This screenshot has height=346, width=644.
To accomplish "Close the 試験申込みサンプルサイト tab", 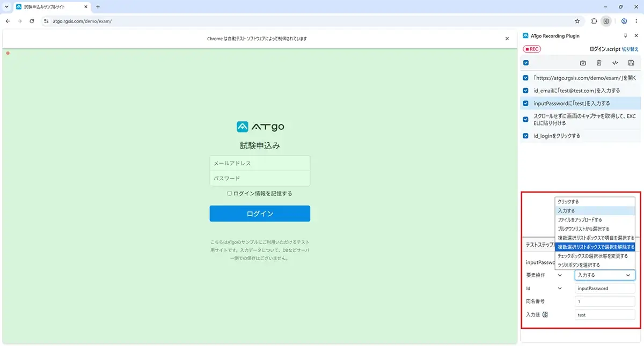I will [87, 7].
